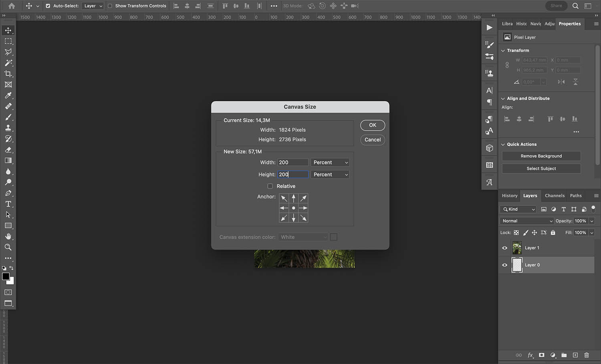
Task: Click the Remove Background button
Action: [x=541, y=156]
